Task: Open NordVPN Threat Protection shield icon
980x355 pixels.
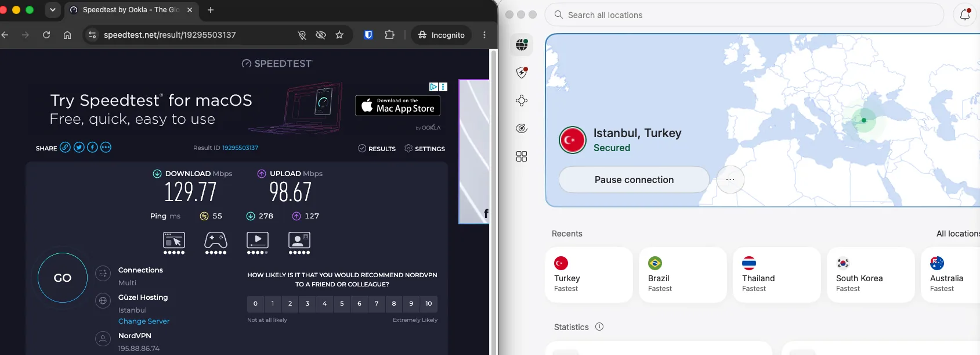Action: pyautogui.click(x=522, y=72)
